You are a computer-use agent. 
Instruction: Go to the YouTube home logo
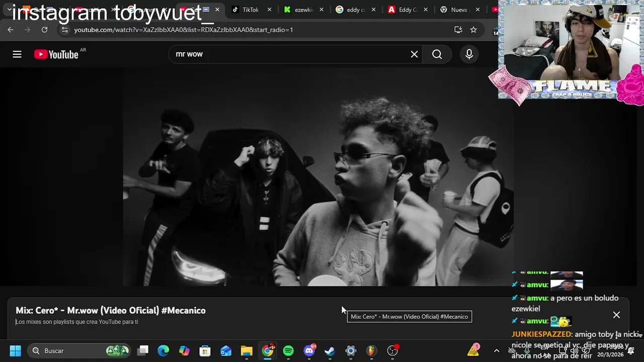56,54
